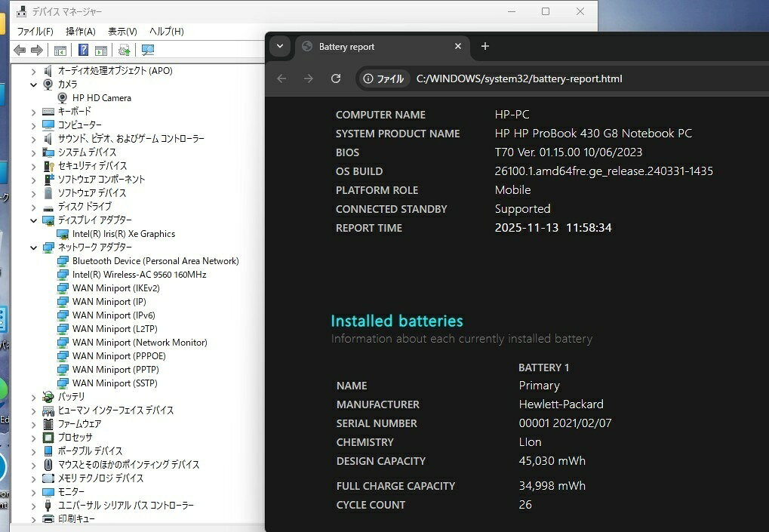Image resolution: width=769 pixels, height=532 pixels.
Task: Open the 操作(A) menu
Action: coord(80,31)
